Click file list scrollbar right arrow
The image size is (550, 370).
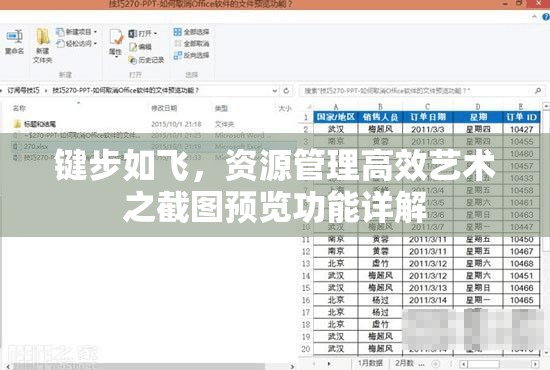tap(292, 367)
